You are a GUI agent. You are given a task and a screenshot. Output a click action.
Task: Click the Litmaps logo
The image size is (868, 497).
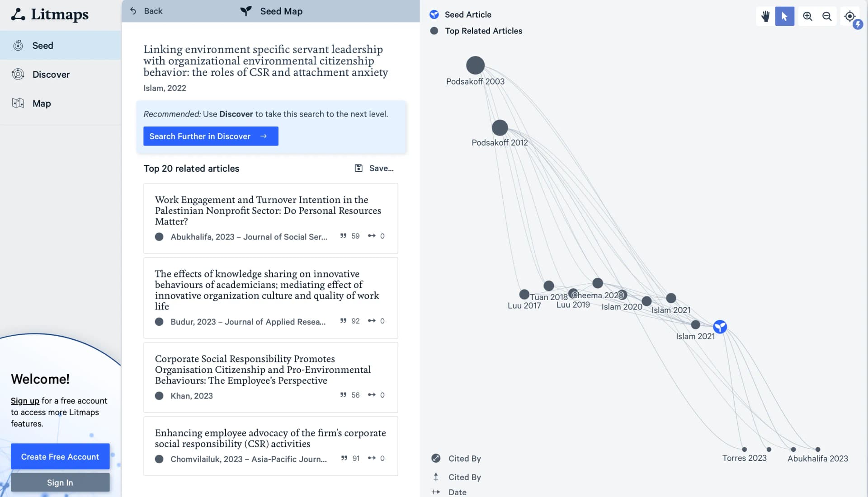click(50, 14)
